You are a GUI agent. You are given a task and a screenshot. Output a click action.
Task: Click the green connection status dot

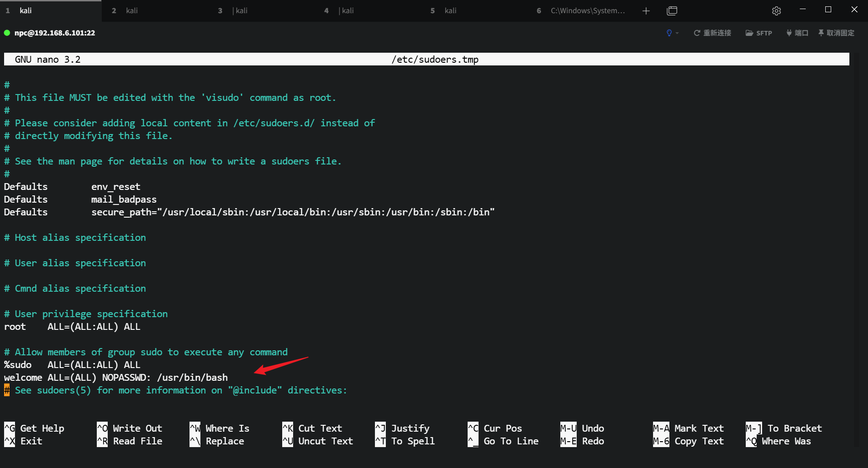pyautogui.click(x=7, y=33)
